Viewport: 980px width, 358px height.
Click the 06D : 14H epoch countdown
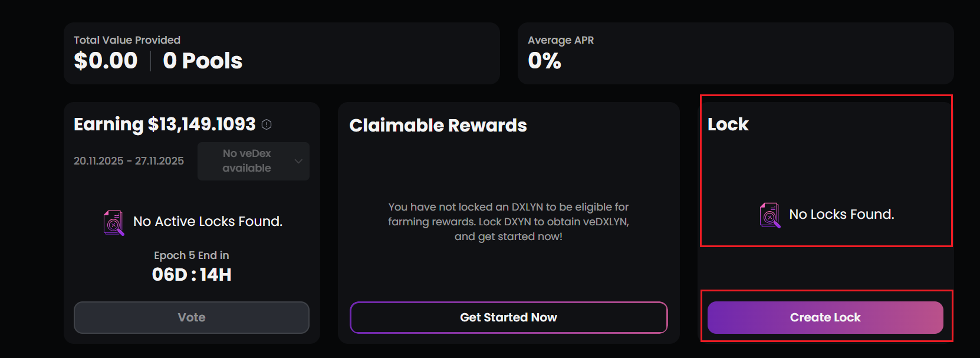pos(192,275)
